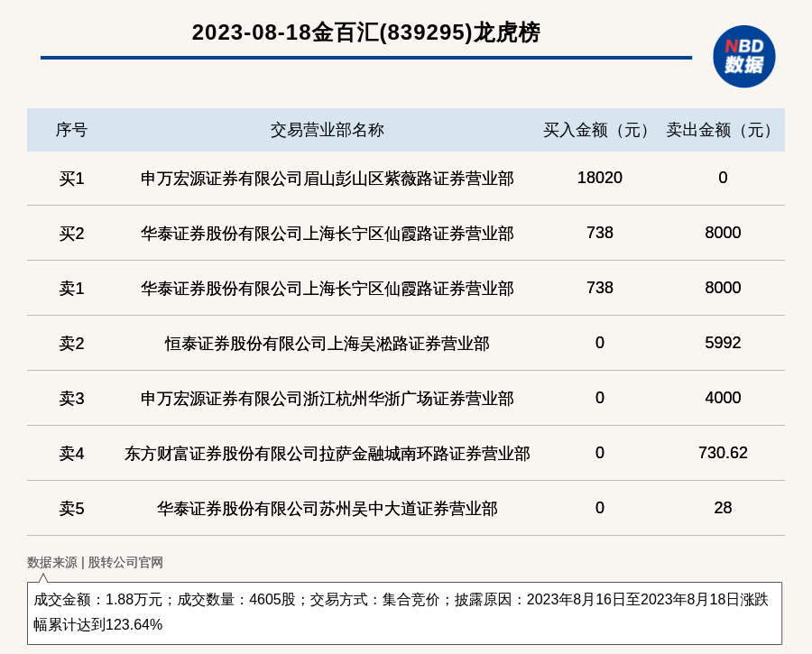Click the 738 value in 买2 row
Viewport: 812px width, 654px height.
pos(600,233)
